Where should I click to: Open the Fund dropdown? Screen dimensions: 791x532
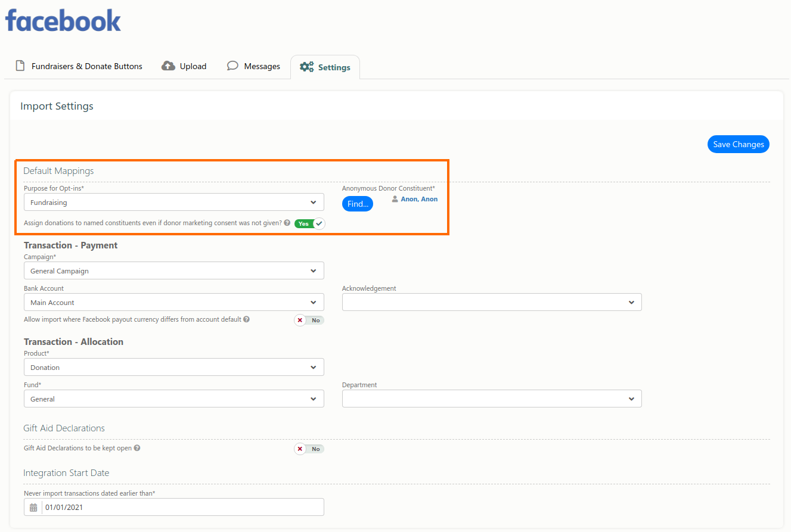(174, 399)
